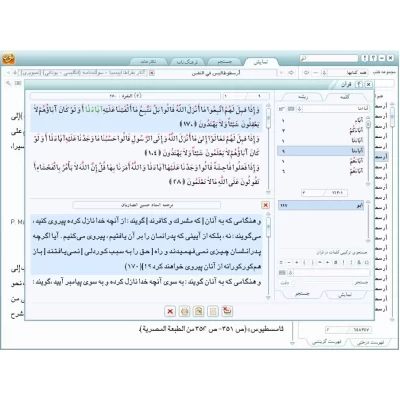The image size is (400, 400).
Task: Click the جستجو search button in Quran panel
Action: point(361,283)
